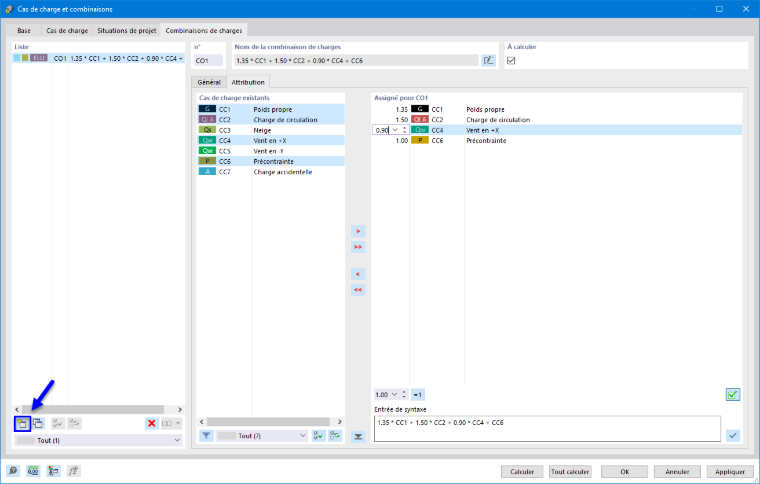The image size is (760, 484).
Task: Open the units and decimals icon
Action: coord(33,471)
